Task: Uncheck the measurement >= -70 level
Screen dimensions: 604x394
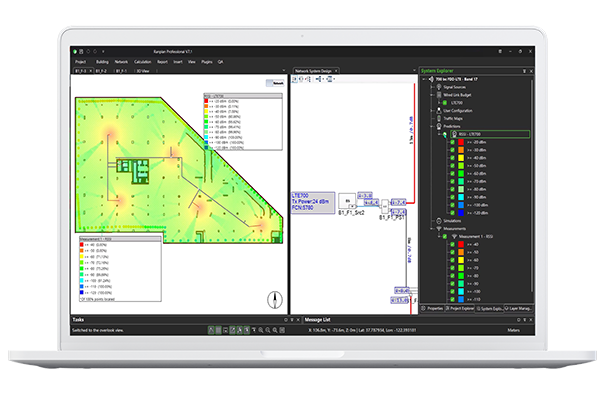Action: point(452,268)
